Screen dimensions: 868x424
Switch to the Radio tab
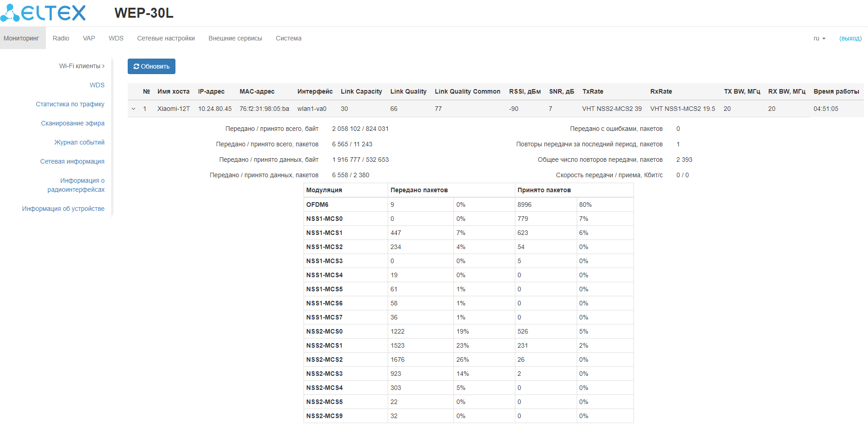click(61, 39)
